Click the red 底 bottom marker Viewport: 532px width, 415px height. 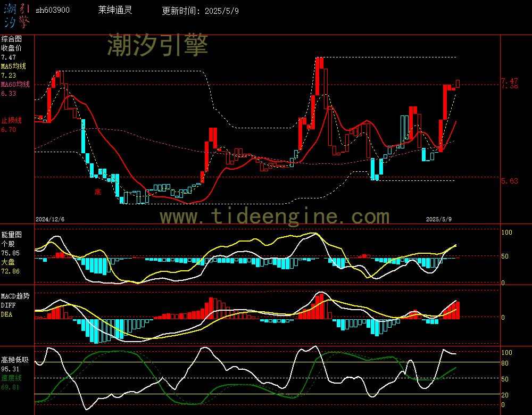coord(98,192)
